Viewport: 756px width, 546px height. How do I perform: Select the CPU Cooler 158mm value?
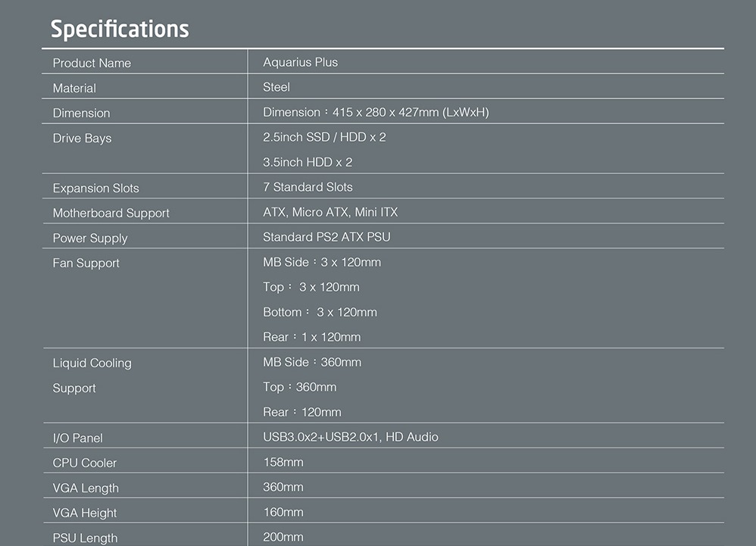coord(283,462)
